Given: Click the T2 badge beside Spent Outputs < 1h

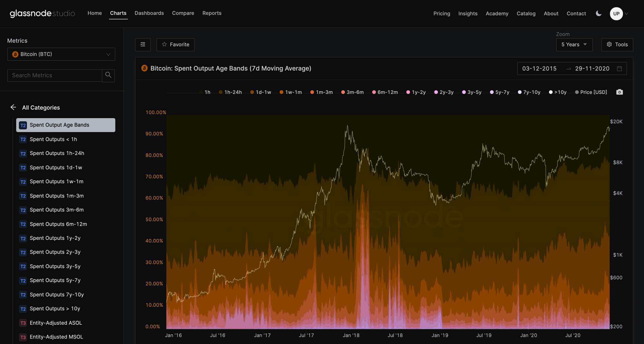Looking at the screenshot, I should click(x=23, y=140).
